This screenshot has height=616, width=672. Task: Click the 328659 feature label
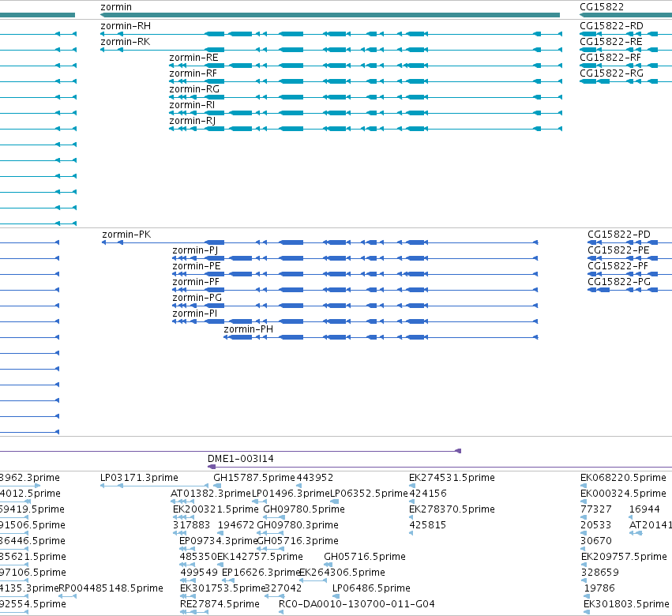pos(600,573)
